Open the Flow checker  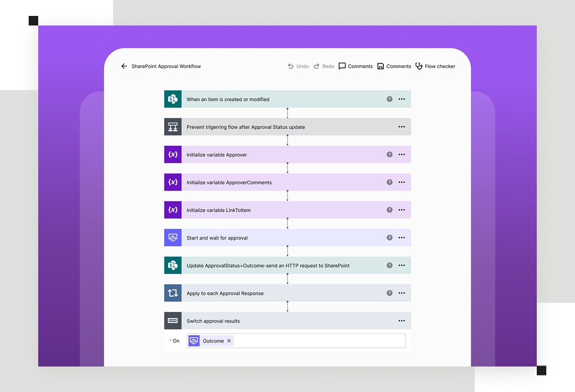tap(435, 66)
